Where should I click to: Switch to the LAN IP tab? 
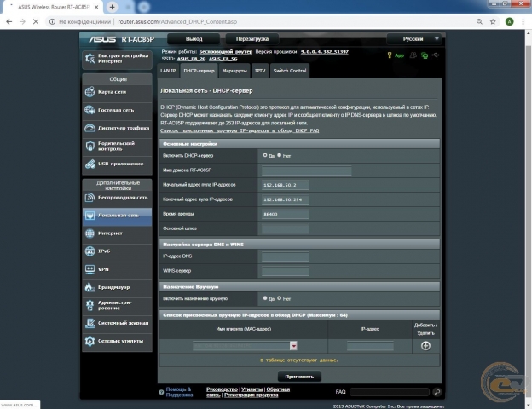pyautogui.click(x=168, y=71)
